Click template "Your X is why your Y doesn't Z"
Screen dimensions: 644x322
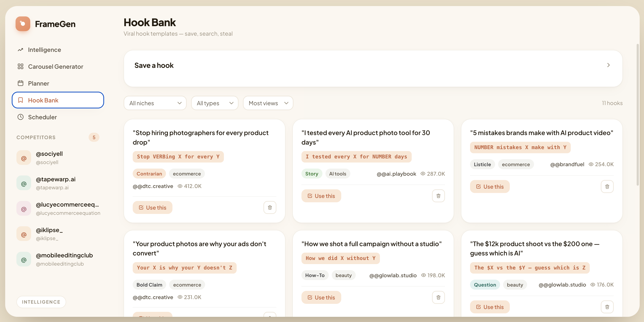click(185, 268)
